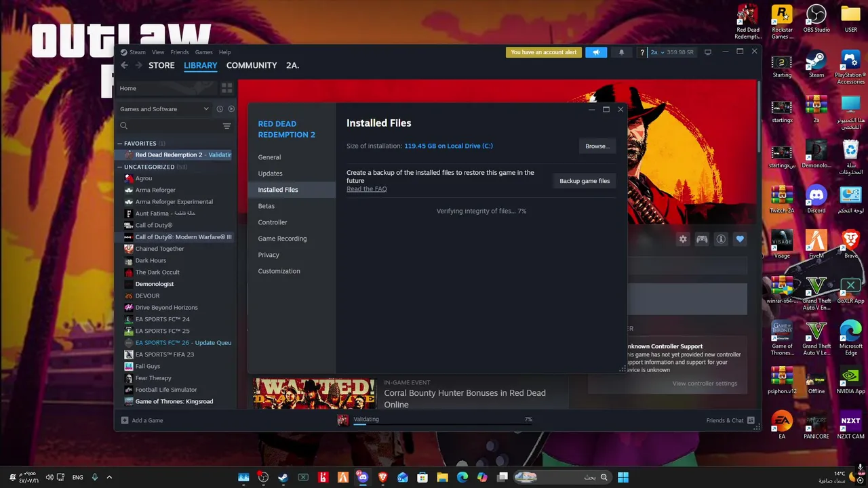
Task: Open FiveM desktop shortcut
Action: click(816, 245)
